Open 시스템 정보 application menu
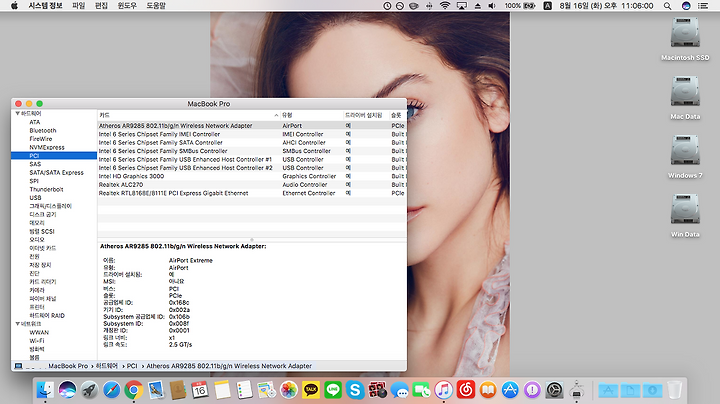 tap(45, 6)
